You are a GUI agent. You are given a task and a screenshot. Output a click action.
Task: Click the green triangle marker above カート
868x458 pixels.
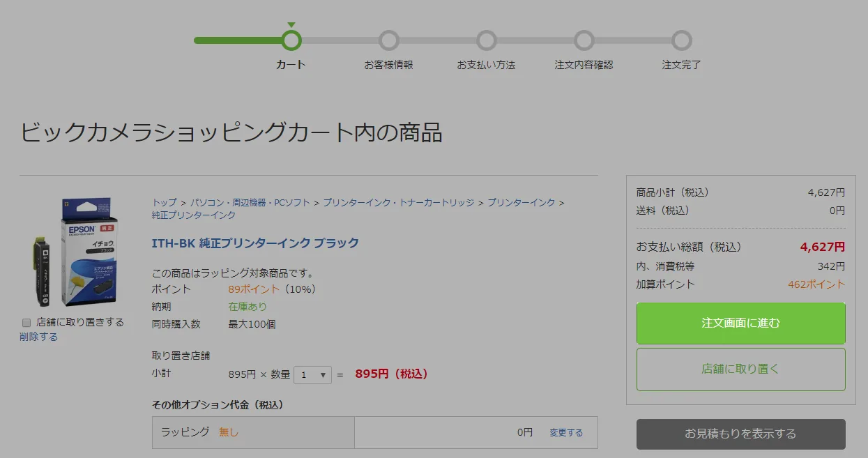pyautogui.click(x=291, y=25)
